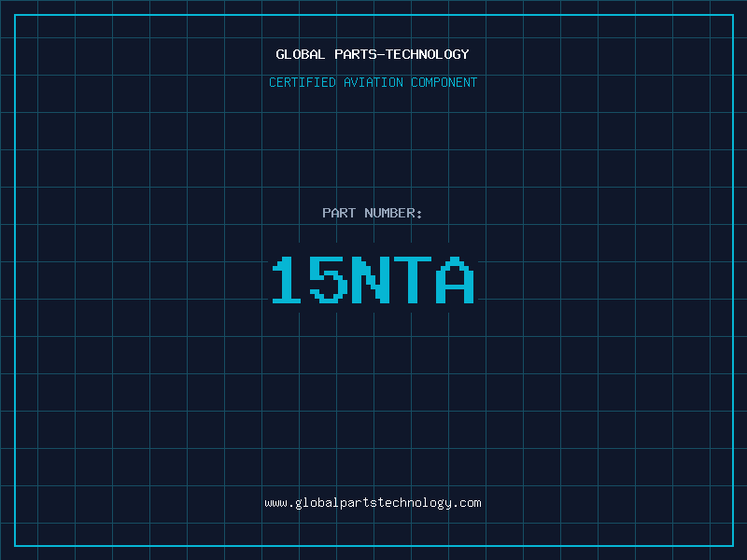Click the letter A in the part number
The image size is (747, 560).
456,280
